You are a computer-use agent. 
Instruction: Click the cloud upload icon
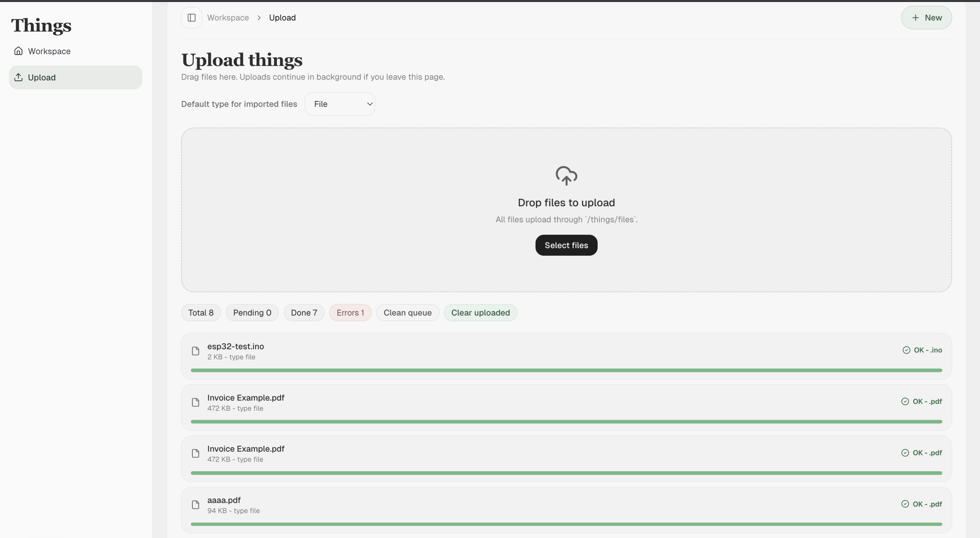tap(566, 175)
